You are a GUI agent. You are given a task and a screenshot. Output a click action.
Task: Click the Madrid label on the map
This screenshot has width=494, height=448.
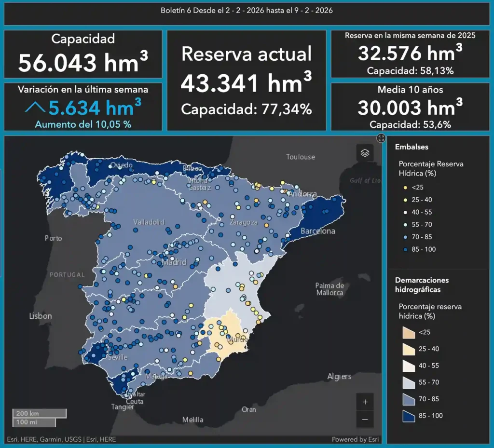tap(175, 263)
